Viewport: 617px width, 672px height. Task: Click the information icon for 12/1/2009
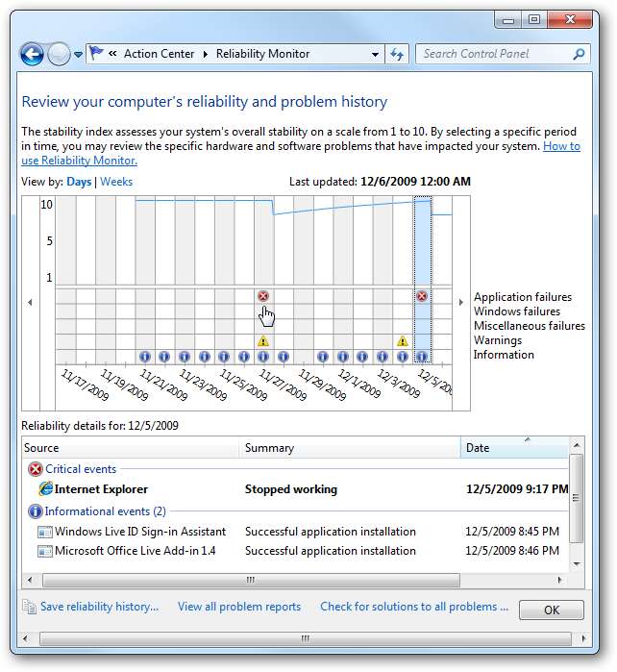coord(343,357)
